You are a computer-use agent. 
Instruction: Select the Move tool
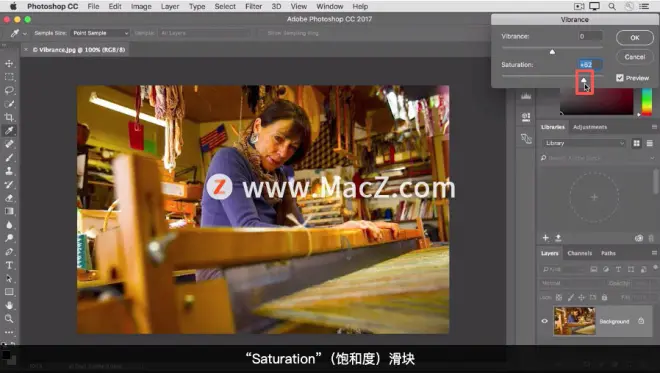pyautogui.click(x=9, y=64)
